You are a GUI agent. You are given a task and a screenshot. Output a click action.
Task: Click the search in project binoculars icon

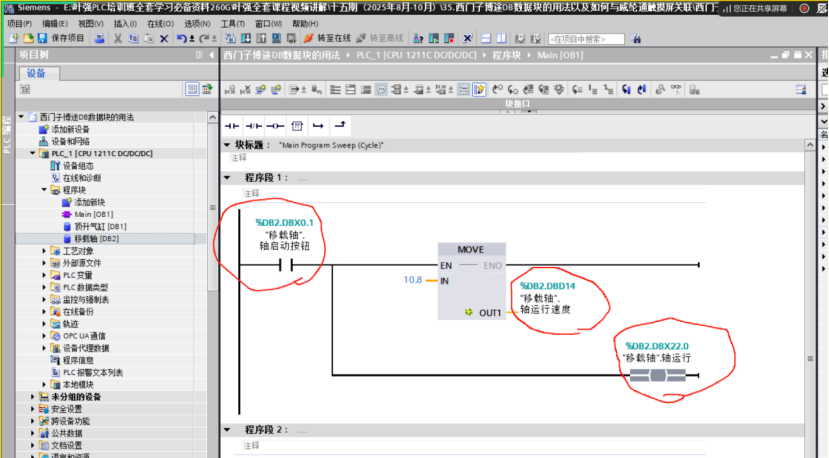click(x=636, y=39)
